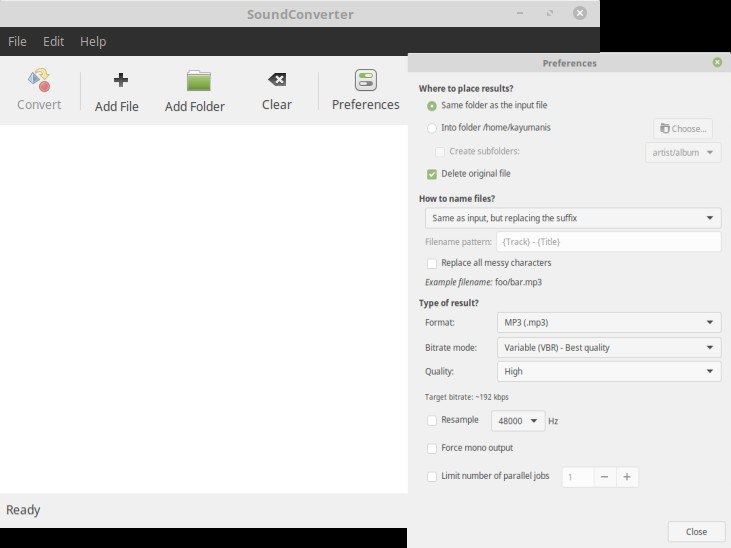Click the Choose... folder button

683,128
